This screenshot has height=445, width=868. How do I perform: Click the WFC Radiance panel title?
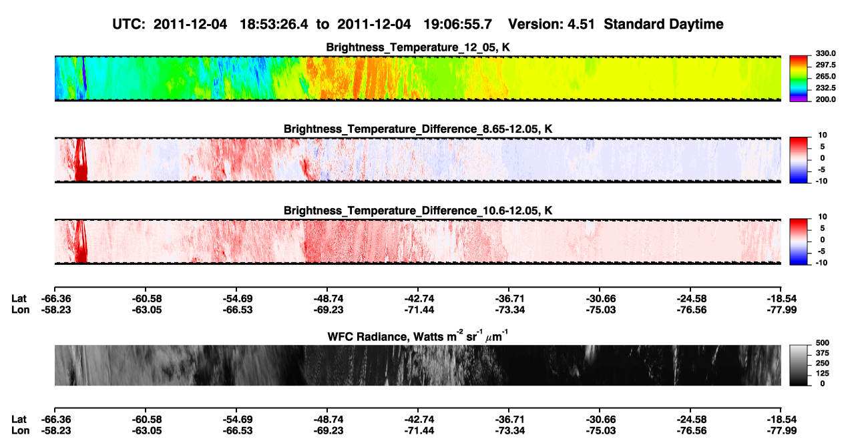tap(418, 336)
